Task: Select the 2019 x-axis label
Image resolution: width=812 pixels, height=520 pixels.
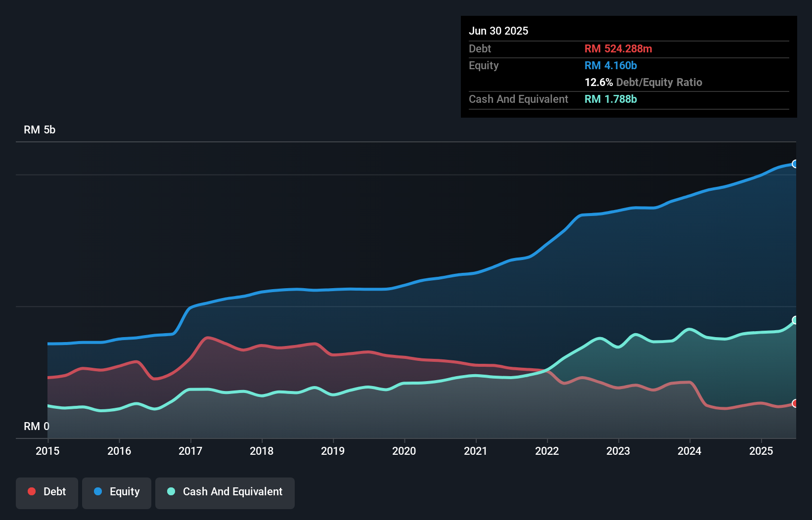Action: (x=333, y=451)
